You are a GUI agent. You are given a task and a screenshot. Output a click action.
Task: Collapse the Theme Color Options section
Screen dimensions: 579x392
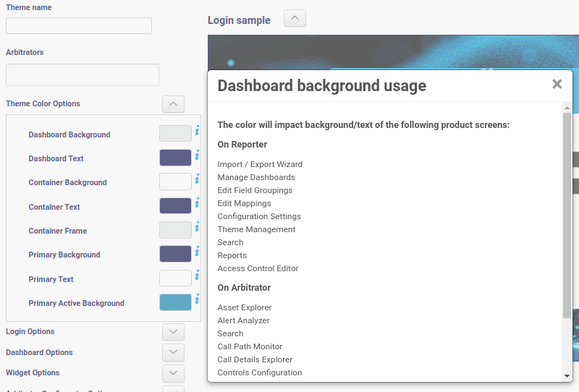pyautogui.click(x=173, y=104)
